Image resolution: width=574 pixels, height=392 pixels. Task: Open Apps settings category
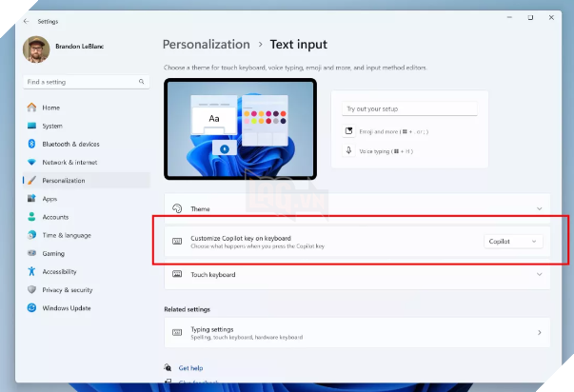(87, 199)
